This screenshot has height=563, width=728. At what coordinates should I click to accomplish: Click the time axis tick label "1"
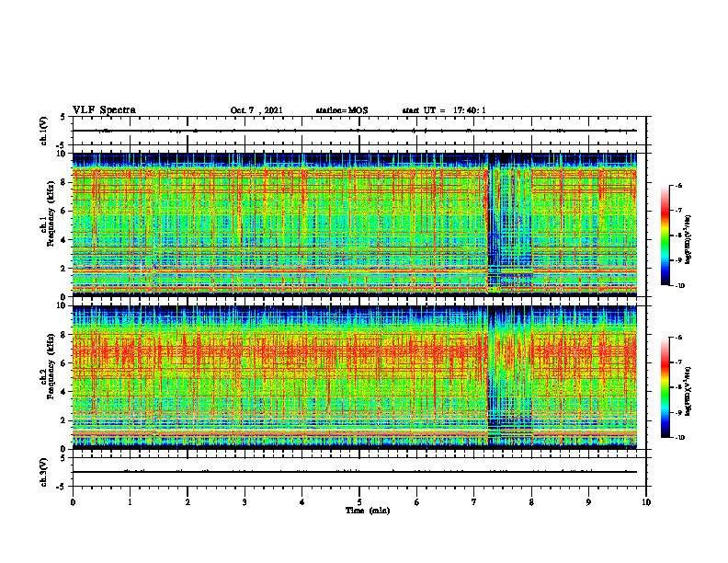pos(130,502)
